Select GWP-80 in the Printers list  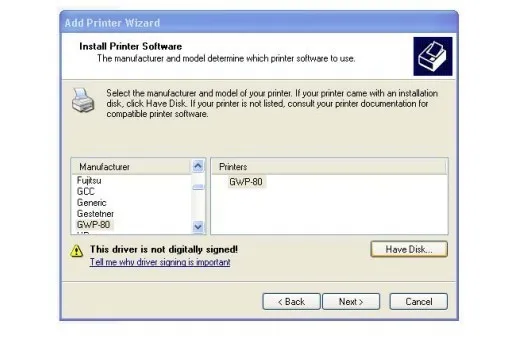[246, 182]
